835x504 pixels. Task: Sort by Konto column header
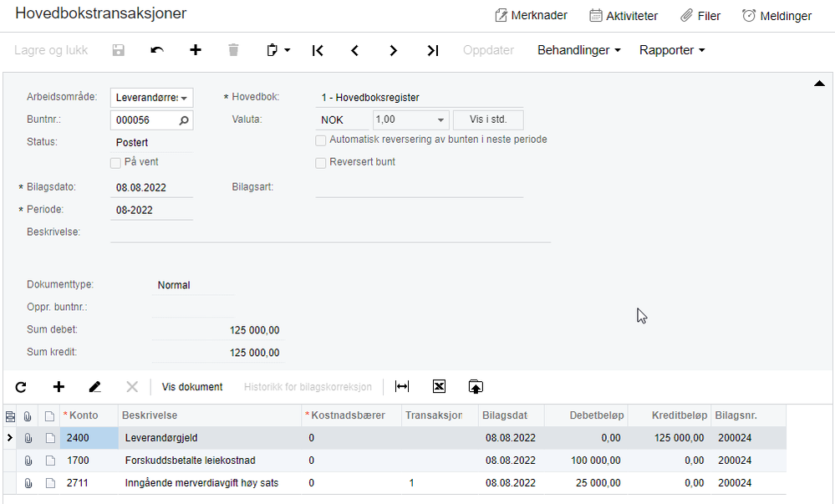click(89, 415)
